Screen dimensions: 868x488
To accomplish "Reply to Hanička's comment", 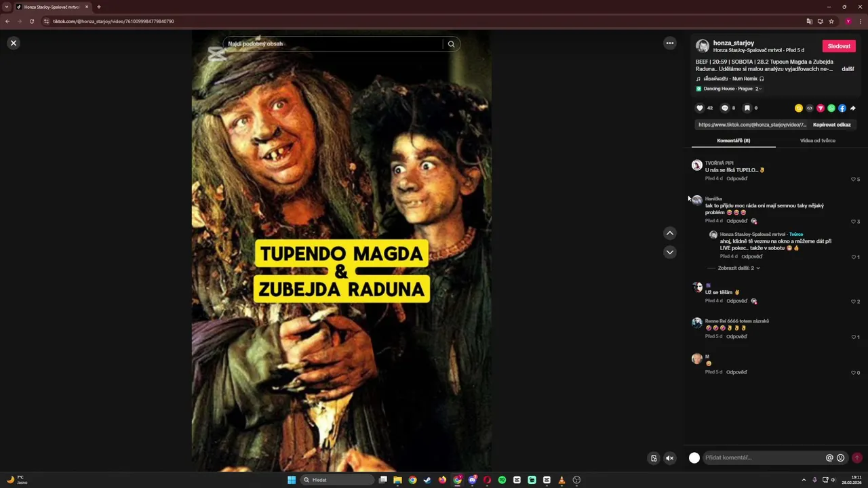I will 737,221.
